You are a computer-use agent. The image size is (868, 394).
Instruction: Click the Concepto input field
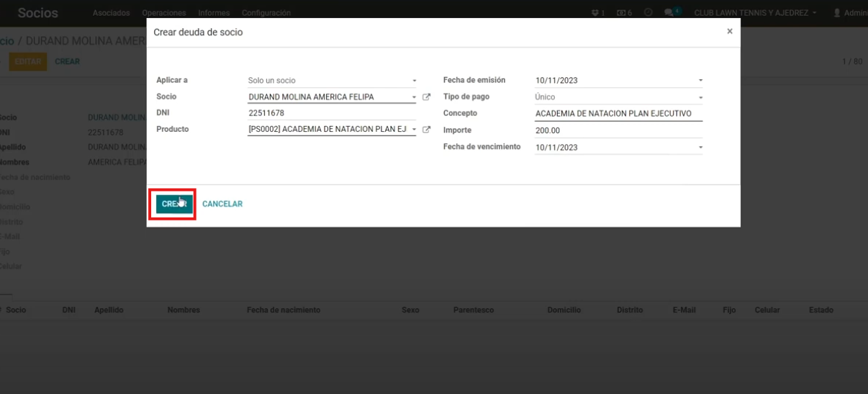[618, 114]
